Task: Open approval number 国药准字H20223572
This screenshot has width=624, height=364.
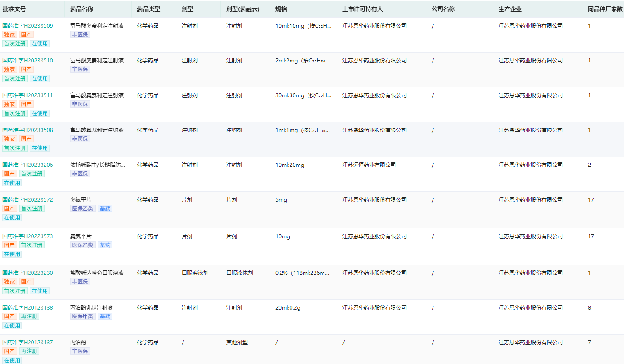Action: 28,200
